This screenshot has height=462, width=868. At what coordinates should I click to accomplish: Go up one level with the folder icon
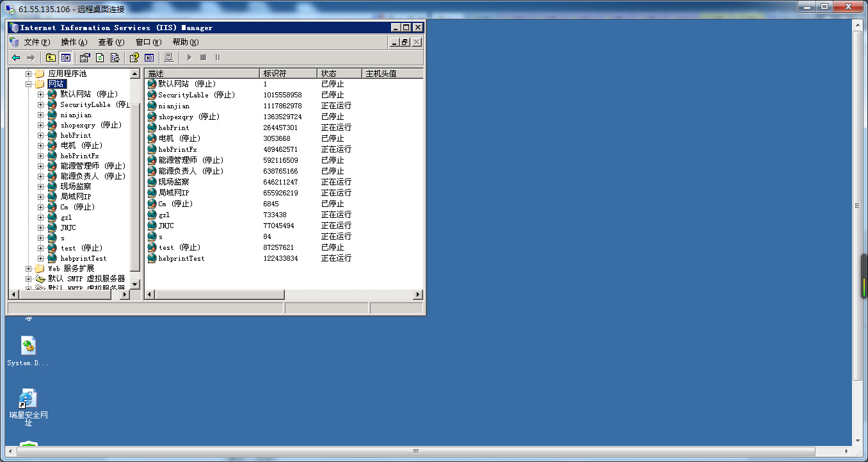51,58
